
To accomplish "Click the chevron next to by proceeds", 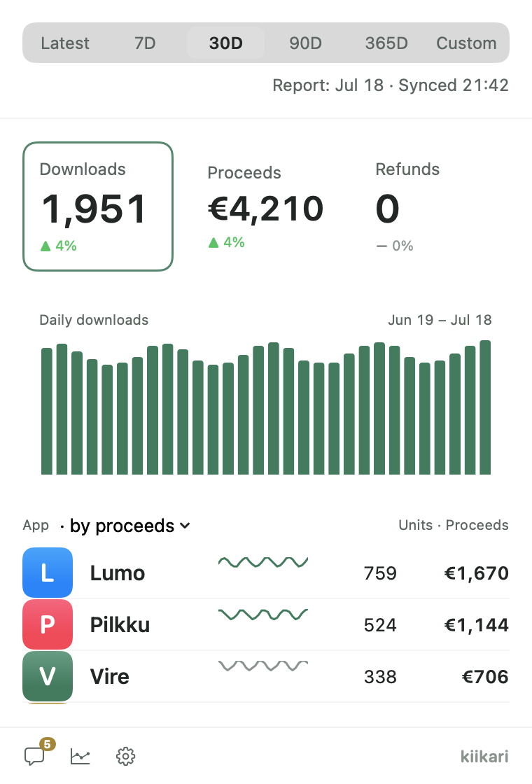I will pos(185,526).
